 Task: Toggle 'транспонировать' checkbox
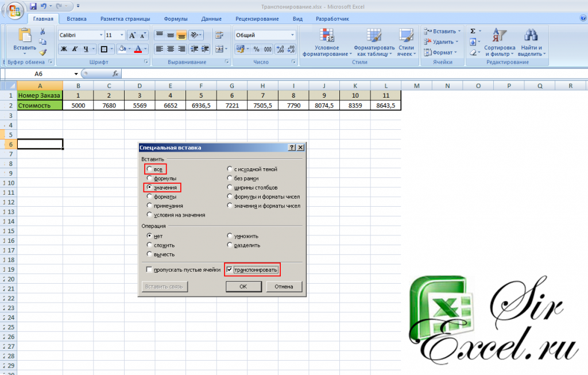pyautogui.click(x=230, y=270)
